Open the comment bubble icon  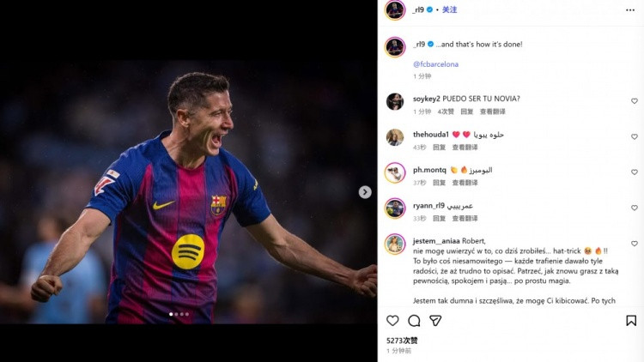pyautogui.click(x=414, y=321)
